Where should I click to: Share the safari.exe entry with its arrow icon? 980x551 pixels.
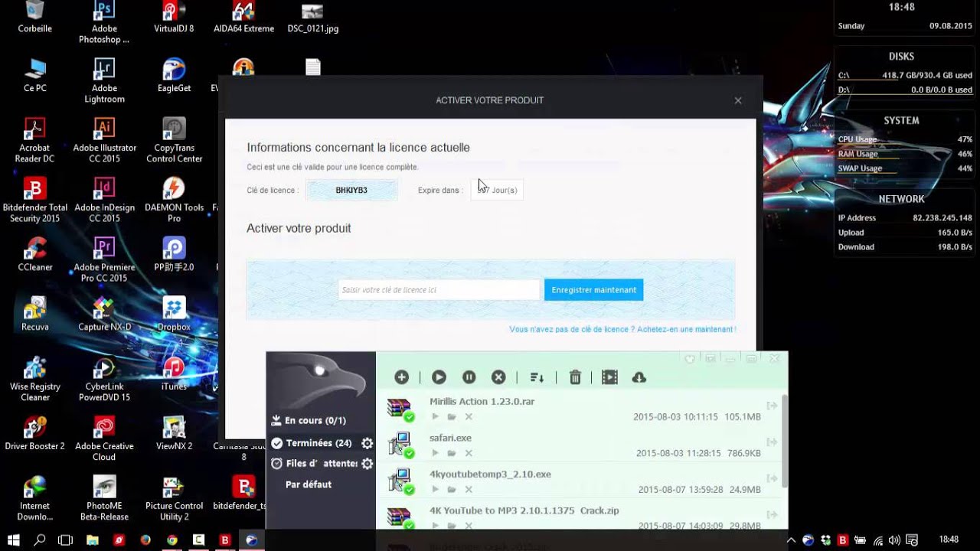point(772,442)
